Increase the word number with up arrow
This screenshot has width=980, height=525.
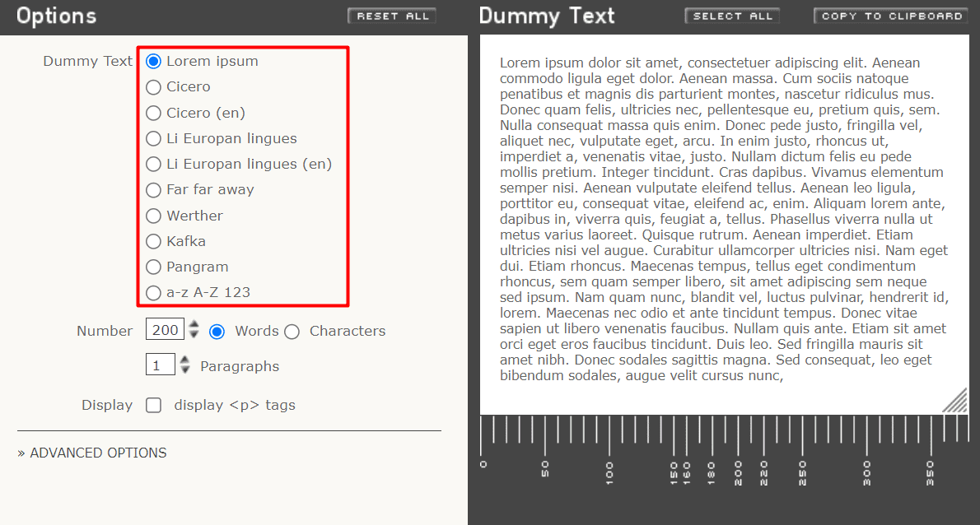(x=194, y=325)
